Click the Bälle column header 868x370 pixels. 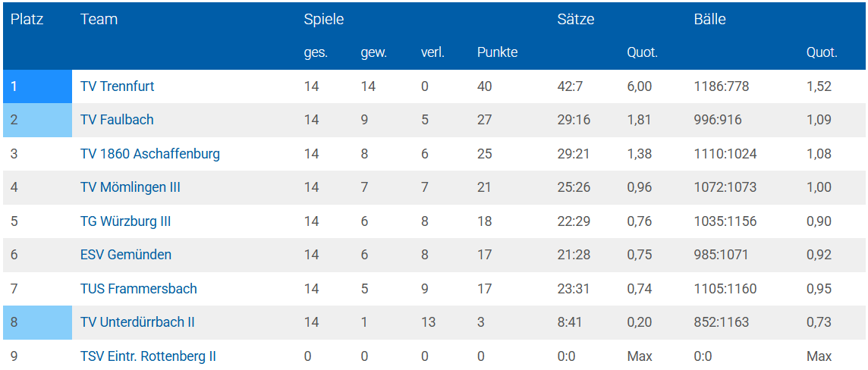click(709, 20)
